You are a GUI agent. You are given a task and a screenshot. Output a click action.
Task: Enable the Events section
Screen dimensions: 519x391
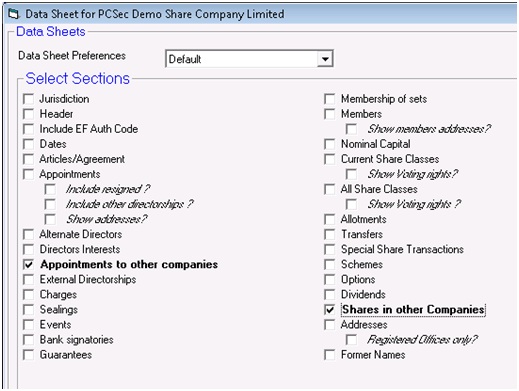coord(29,325)
